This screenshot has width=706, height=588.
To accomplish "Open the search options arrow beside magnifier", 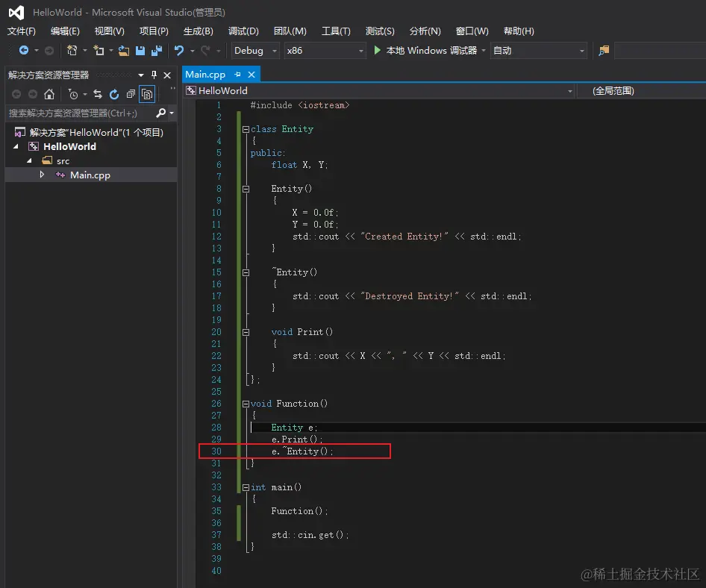I will (x=172, y=113).
